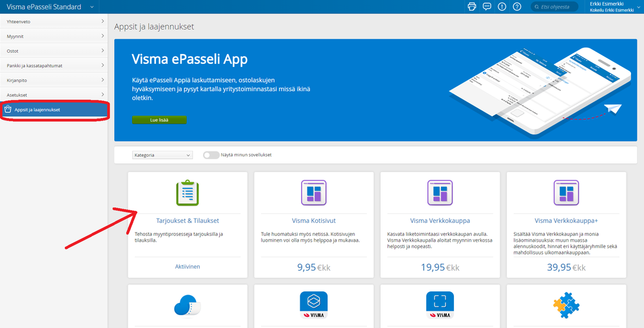Click the Tarjoukset description starting 'Tehosta myyntiprosesseja'

pyautogui.click(x=179, y=237)
